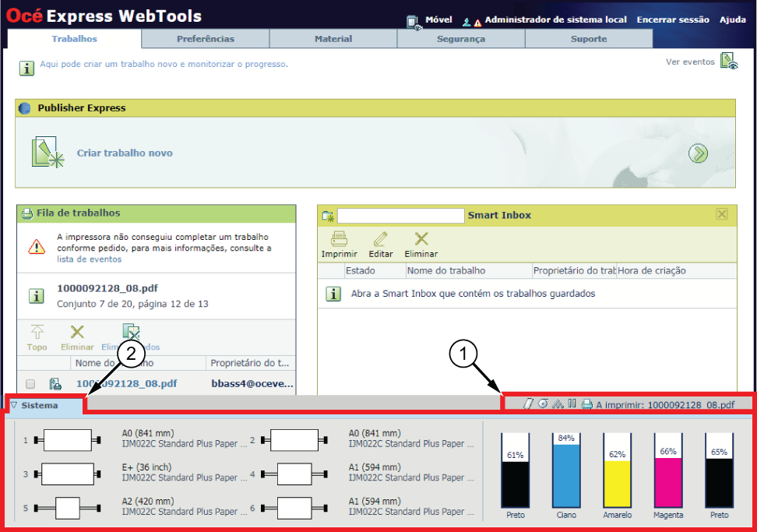Click 'Abra a Smart Inbox que contém os trabalhos guardados'

point(474,294)
